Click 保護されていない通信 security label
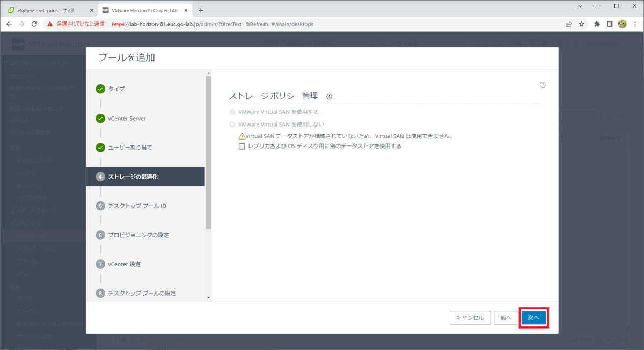644x350 pixels. (82, 24)
